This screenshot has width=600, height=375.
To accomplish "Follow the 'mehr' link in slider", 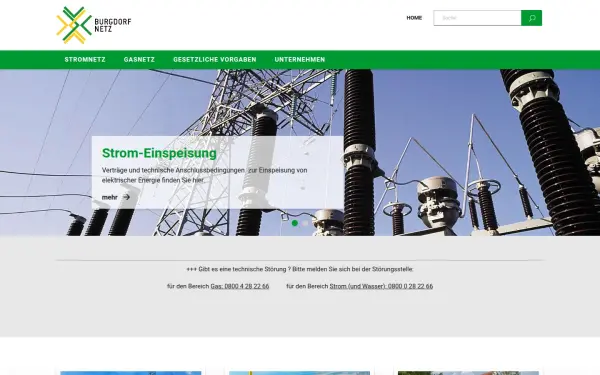I will point(109,197).
